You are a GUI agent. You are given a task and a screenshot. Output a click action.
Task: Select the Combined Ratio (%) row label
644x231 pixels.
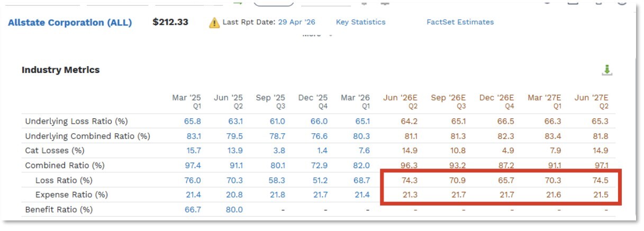(x=65, y=165)
